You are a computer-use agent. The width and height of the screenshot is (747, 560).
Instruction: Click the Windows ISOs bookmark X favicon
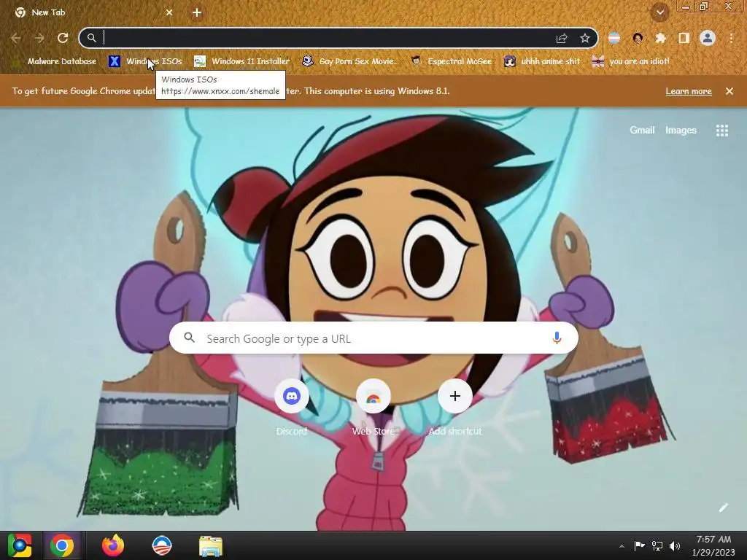tap(115, 61)
